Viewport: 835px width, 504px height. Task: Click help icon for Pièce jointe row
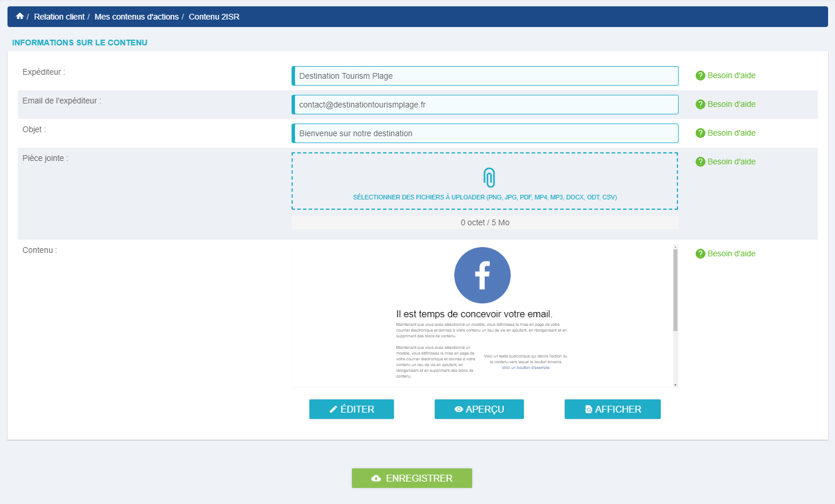click(700, 162)
